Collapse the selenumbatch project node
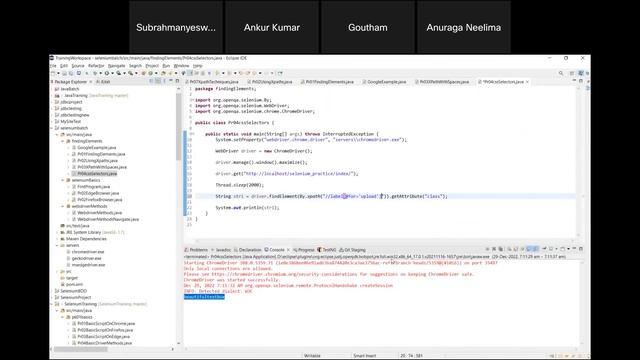This screenshot has height=360, width=640. [x=52, y=128]
